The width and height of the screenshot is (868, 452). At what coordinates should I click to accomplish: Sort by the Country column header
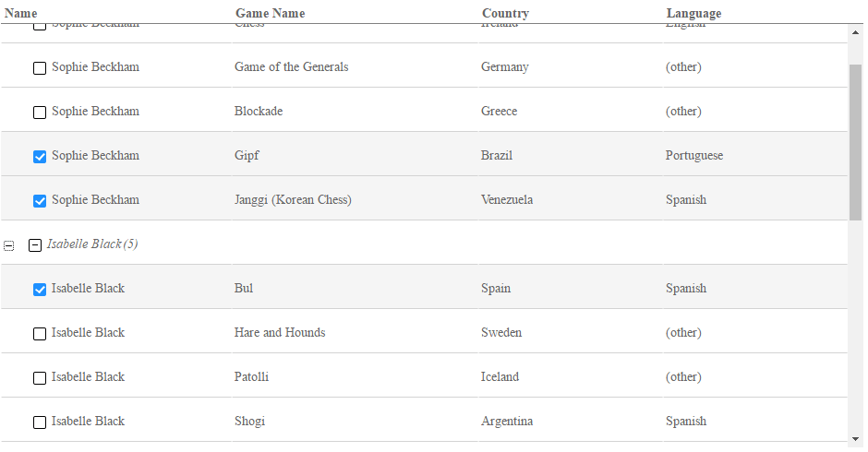point(505,13)
